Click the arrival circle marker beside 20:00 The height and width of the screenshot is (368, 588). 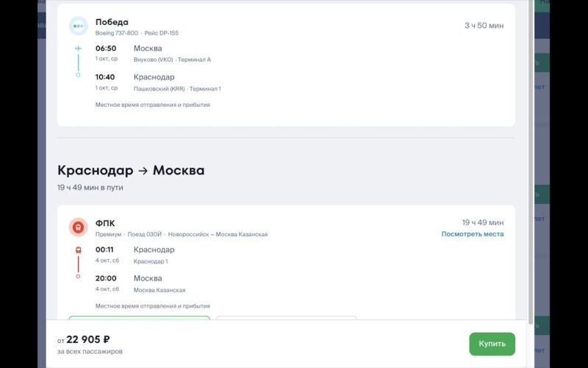click(78, 276)
